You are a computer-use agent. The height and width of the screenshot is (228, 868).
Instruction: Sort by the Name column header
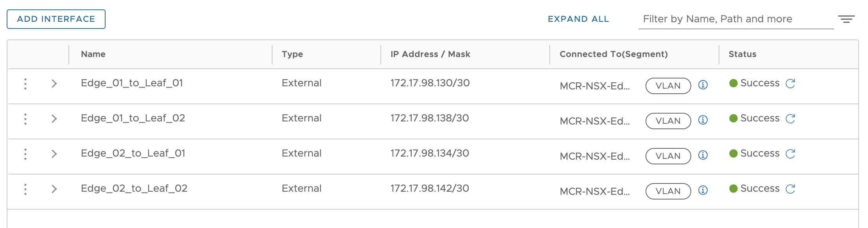coord(93,54)
